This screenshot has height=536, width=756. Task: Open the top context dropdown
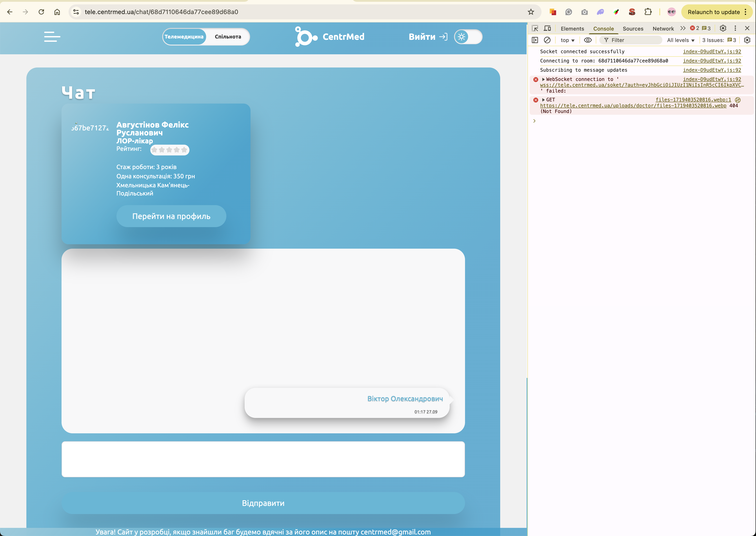567,40
